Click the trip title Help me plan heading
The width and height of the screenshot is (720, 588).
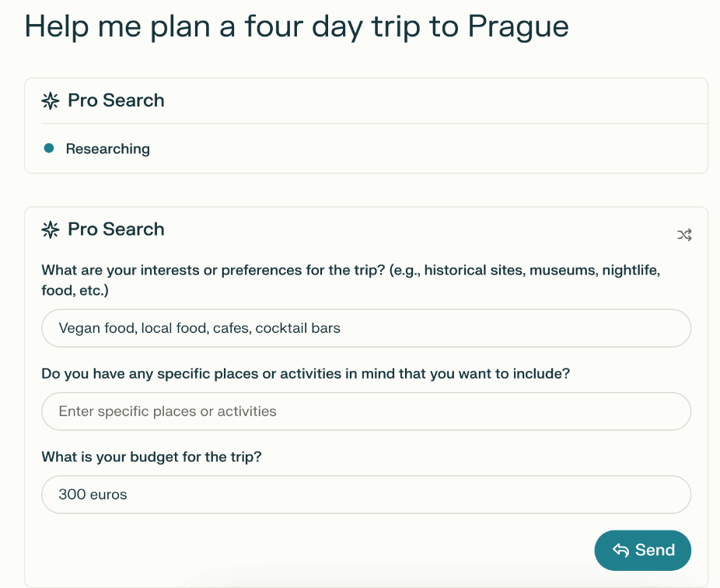point(296,26)
